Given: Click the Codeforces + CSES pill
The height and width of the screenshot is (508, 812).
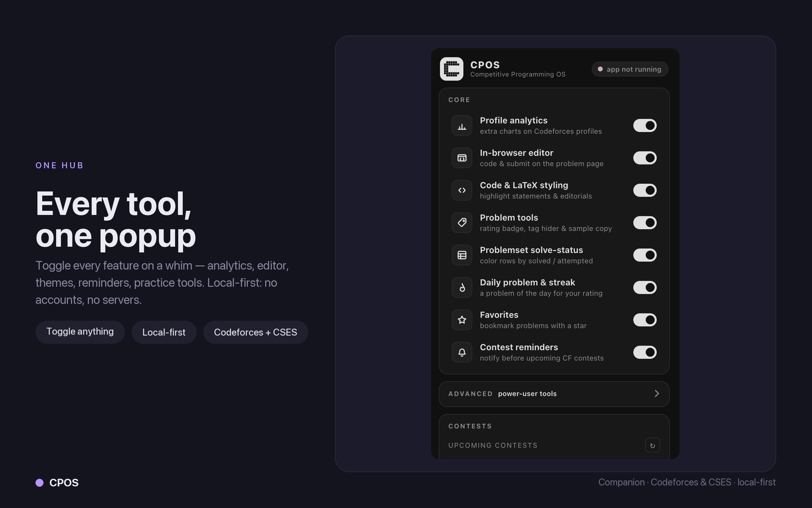Looking at the screenshot, I should tap(255, 332).
